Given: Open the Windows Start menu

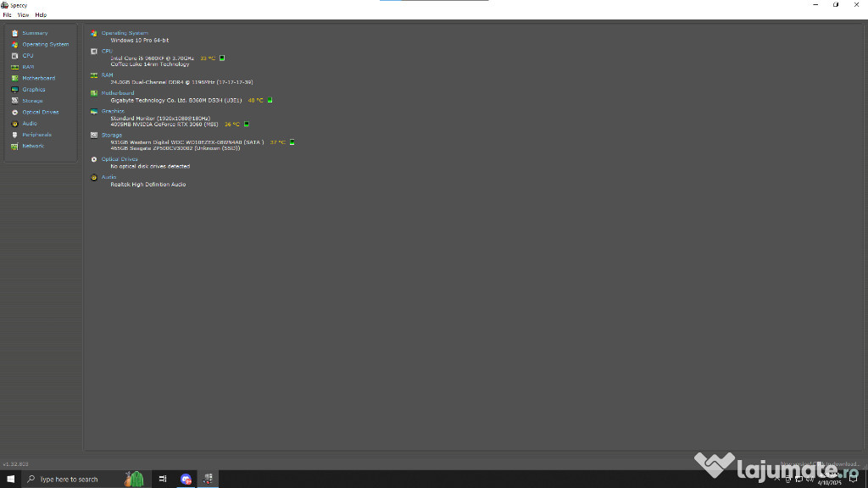Looking at the screenshot, I should 10,480.
